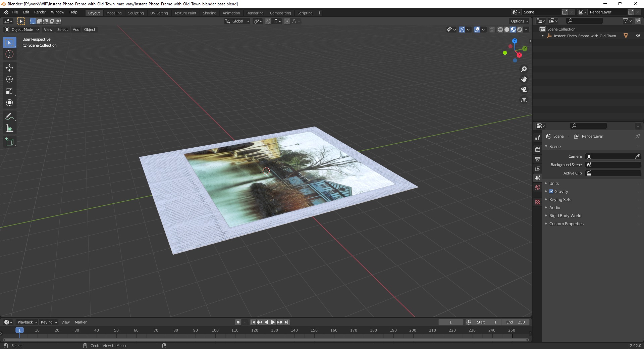Toggle the Gravity checkbox
Image resolution: width=644 pixels, height=349 pixels.
(551, 191)
